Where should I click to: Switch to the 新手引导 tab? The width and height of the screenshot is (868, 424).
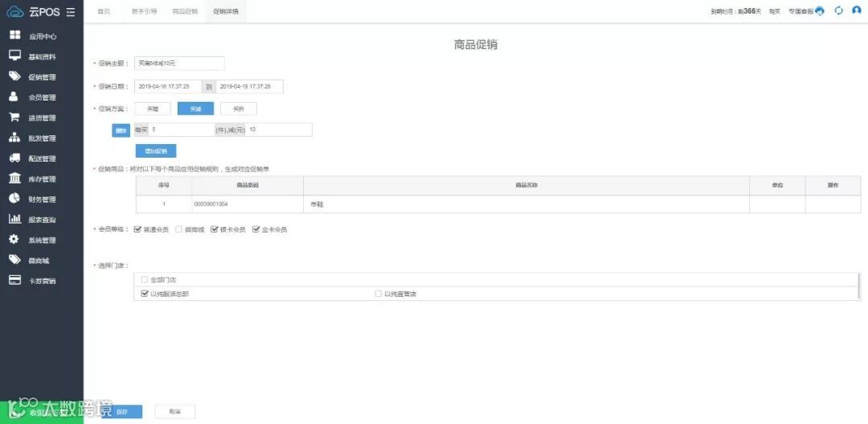[x=145, y=11]
